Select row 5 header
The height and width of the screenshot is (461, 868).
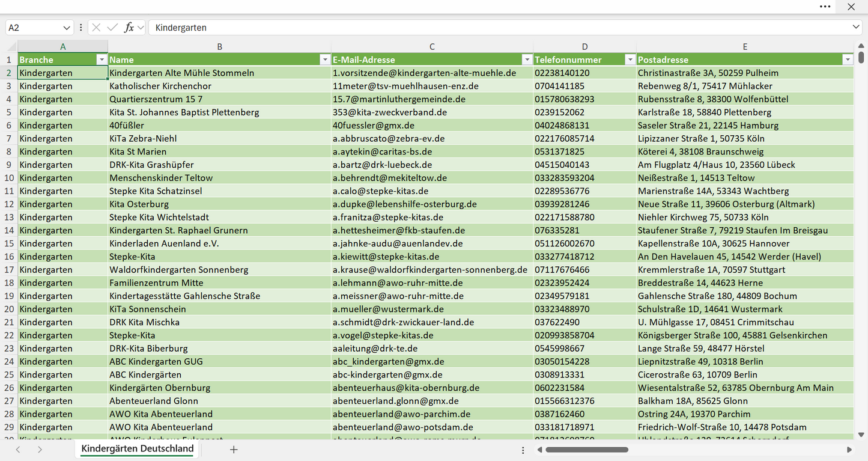tap(9, 112)
